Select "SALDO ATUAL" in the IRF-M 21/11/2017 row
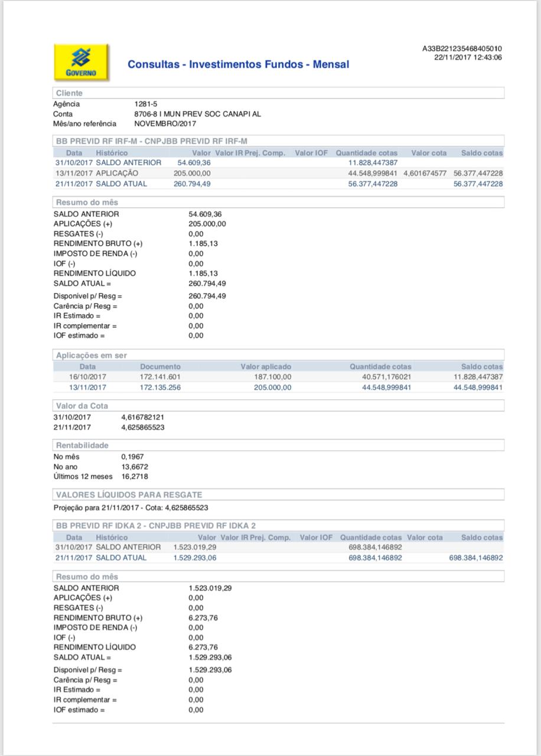This screenshot has width=541, height=756. pos(122,184)
